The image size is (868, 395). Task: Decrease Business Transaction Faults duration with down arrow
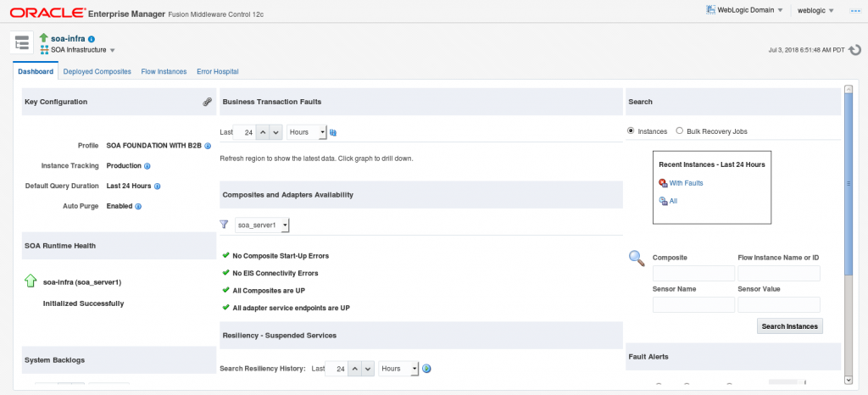[x=277, y=132]
